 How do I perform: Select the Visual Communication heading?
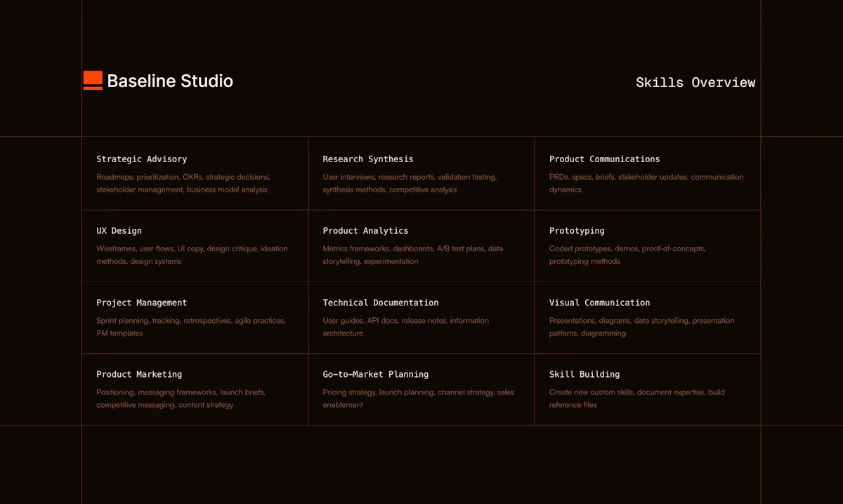pyautogui.click(x=600, y=303)
